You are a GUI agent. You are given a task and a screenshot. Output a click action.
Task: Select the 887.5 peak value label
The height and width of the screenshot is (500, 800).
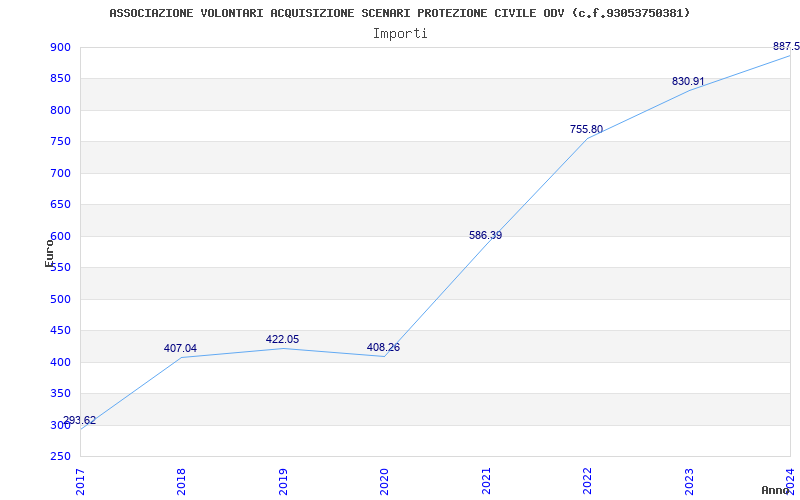click(786, 47)
